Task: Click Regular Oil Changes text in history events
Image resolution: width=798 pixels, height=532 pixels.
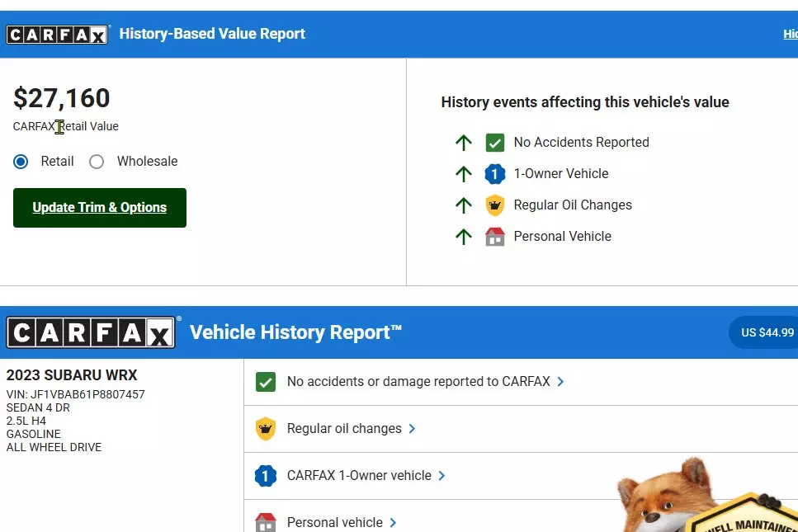Action: pos(573,205)
